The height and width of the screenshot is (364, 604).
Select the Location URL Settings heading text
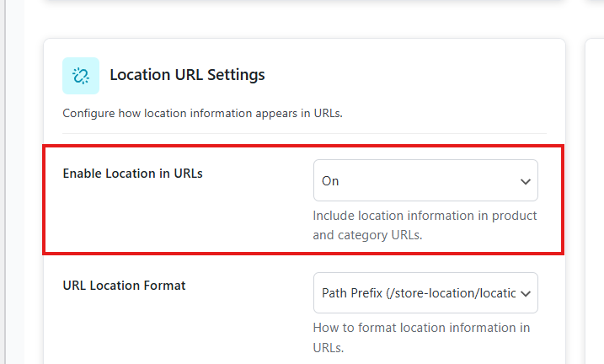pos(187,75)
